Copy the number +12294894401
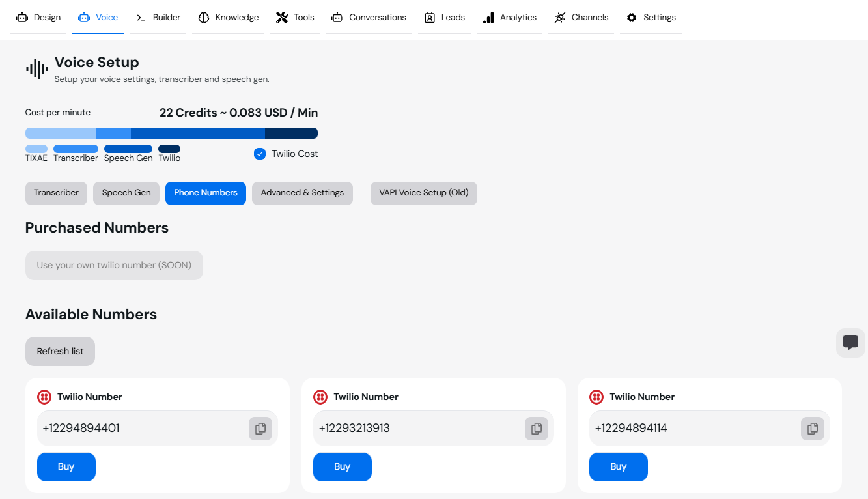The image size is (868, 499). (x=260, y=428)
